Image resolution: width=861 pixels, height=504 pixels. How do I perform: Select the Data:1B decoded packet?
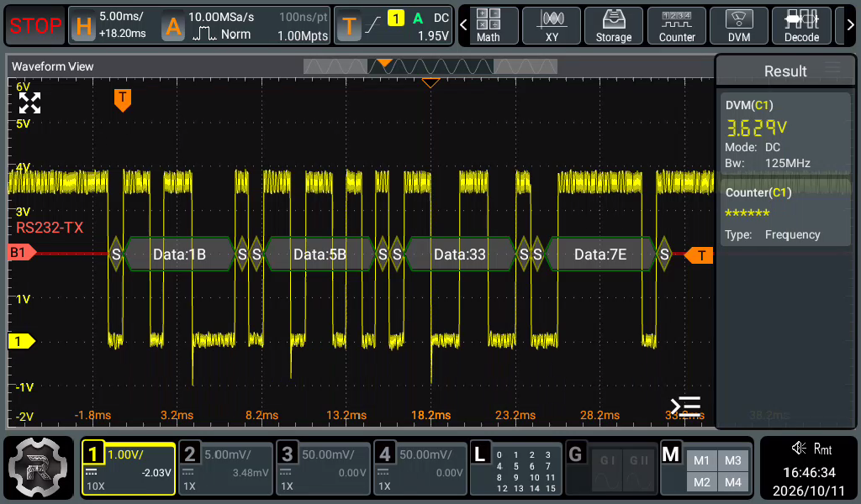pos(179,254)
